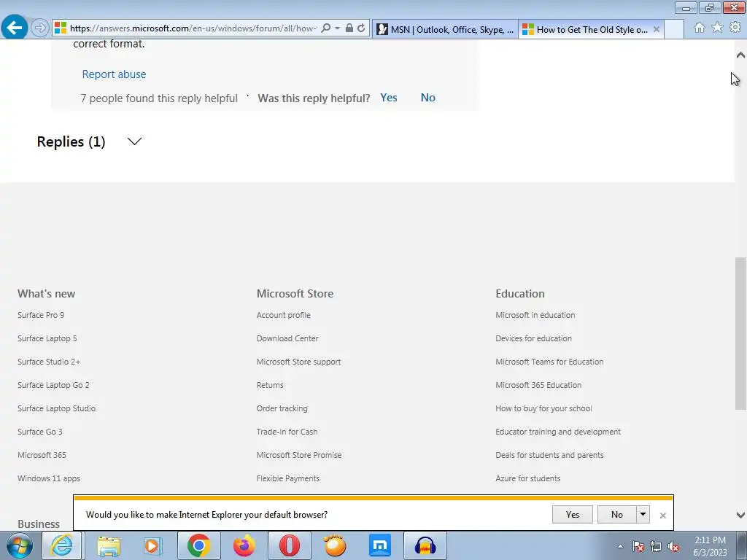Open Microsoft 365 footer link
Screen dimensions: 747x560
click(x=42, y=455)
